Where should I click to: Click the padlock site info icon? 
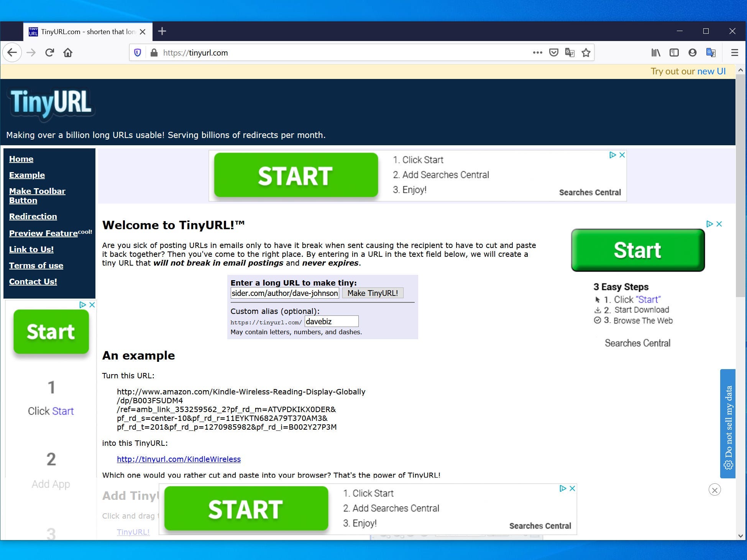[154, 53]
